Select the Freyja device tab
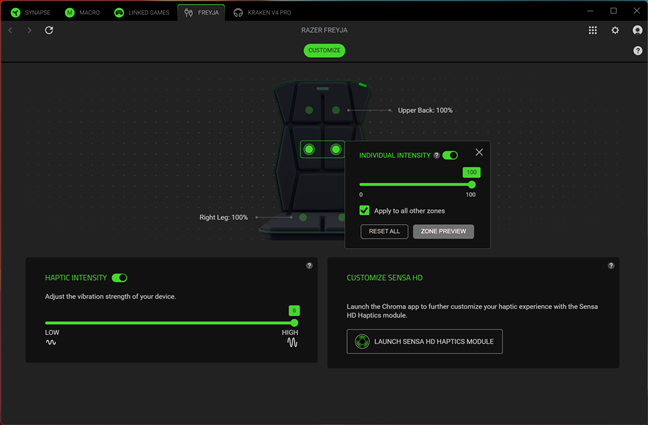The height and width of the screenshot is (425, 648). tap(201, 12)
